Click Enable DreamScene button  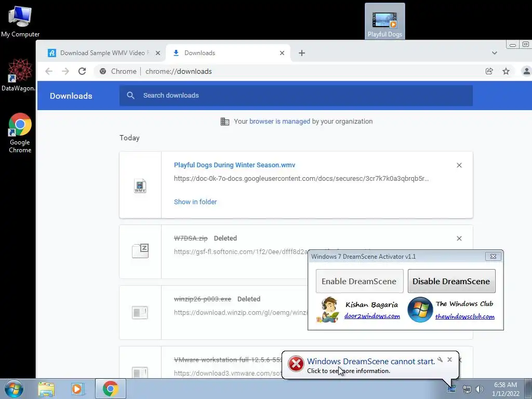360,281
